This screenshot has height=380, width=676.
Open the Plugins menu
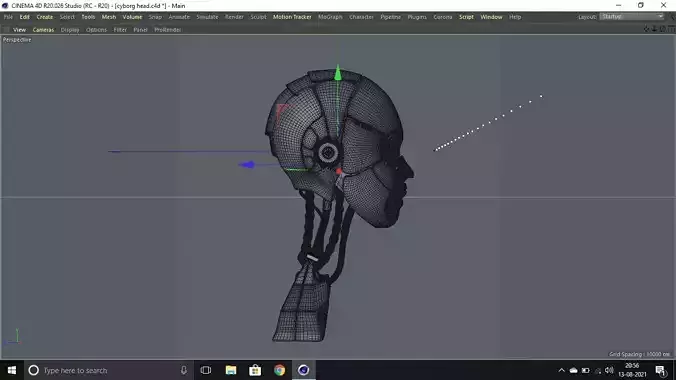click(x=417, y=17)
